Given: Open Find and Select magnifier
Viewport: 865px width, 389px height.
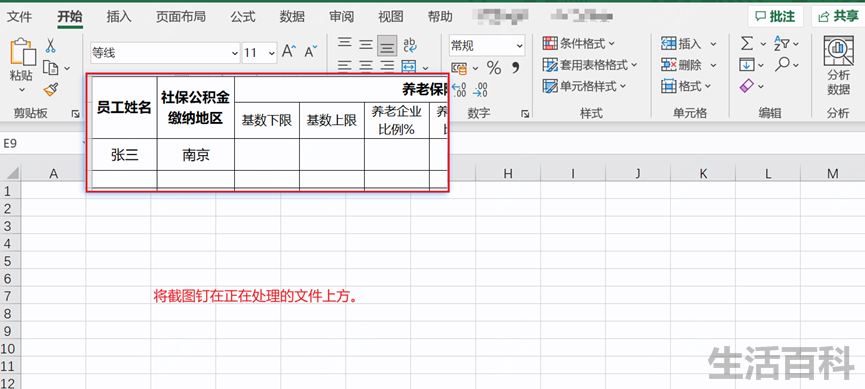Looking at the screenshot, I should [782, 64].
